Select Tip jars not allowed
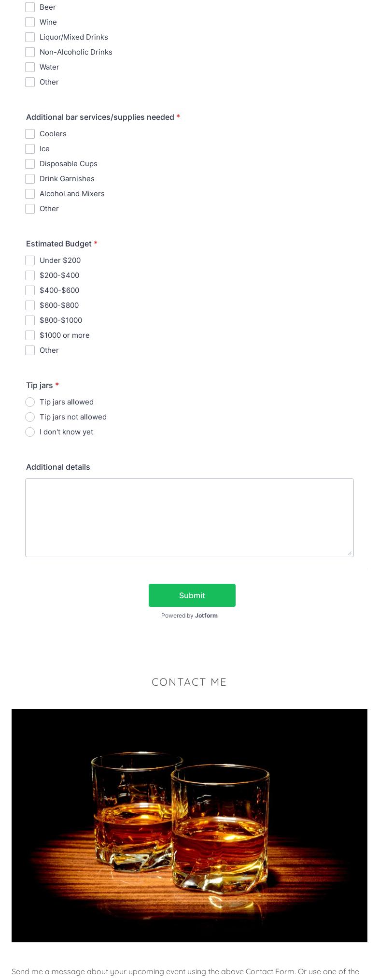Screen dimensions: 379x980 tap(30, 417)
